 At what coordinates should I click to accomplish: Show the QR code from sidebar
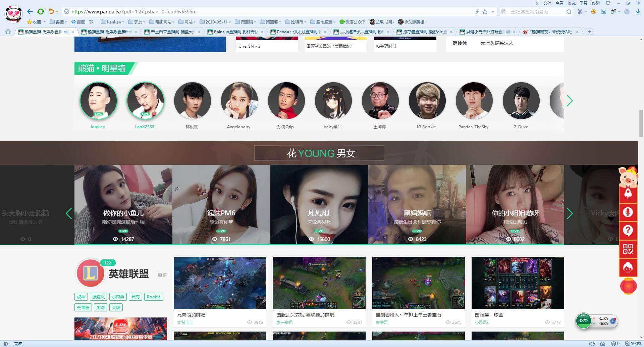(x=628, y=249)
